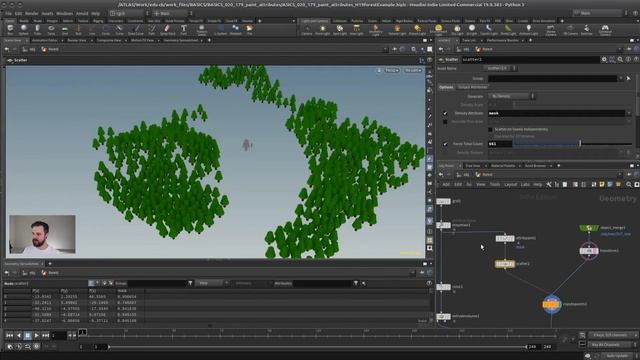This screenshot has width=640, height=360.
Task: Toggle the disabled checkbox below Density Attribute
Action: pyautogui.click(x=445, y=121)
